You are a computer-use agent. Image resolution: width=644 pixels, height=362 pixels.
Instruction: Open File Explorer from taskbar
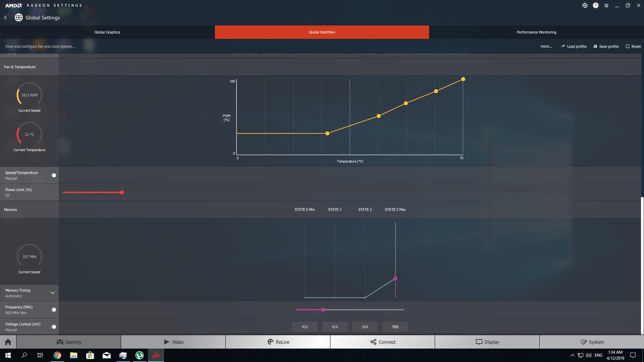tap(73, 355)
